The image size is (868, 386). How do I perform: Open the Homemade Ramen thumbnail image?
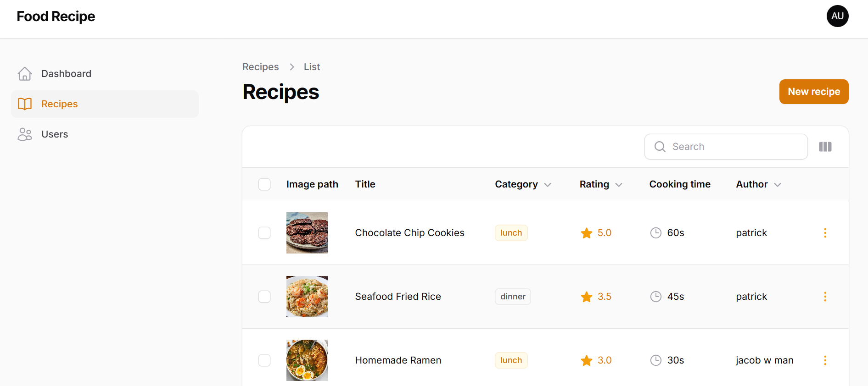[x=307, y=360]
